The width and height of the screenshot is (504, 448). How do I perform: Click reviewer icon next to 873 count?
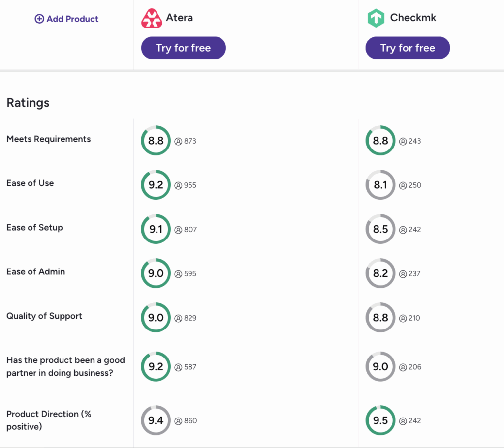[178, 141]
